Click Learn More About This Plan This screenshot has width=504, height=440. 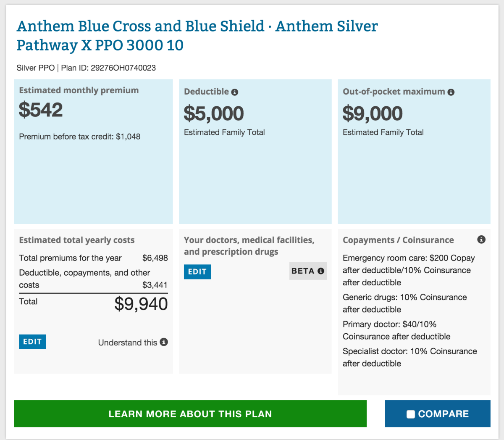pyautogui.click(x=190, y=414)
